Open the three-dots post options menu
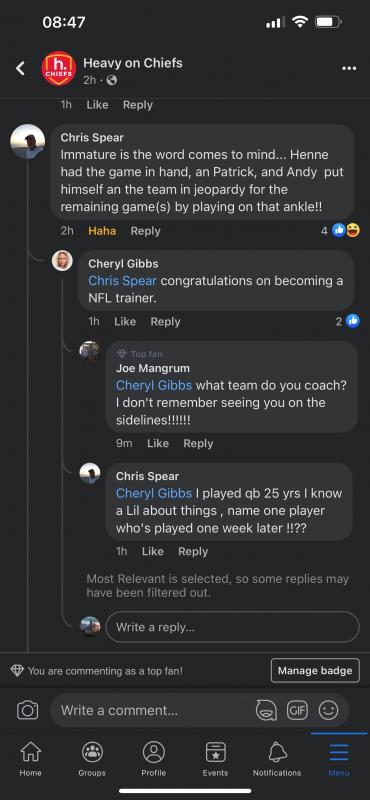 pos(349,68)
